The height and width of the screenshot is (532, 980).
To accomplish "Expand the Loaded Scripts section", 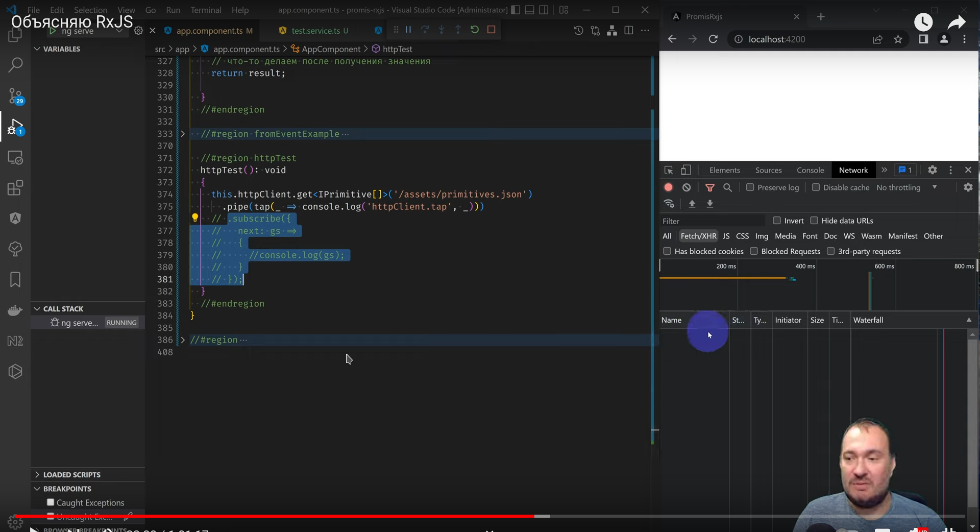I will click(71, 474).
